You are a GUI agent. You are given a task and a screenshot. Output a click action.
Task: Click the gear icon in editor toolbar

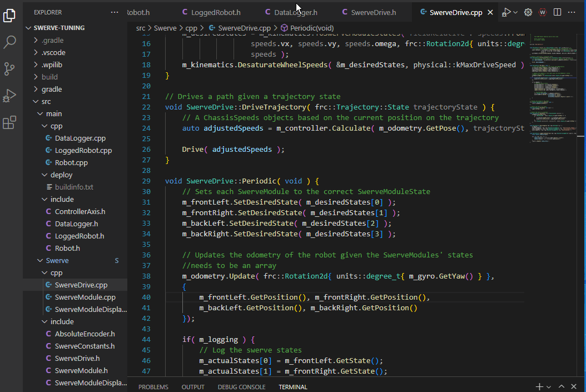(x=528, y=12)
